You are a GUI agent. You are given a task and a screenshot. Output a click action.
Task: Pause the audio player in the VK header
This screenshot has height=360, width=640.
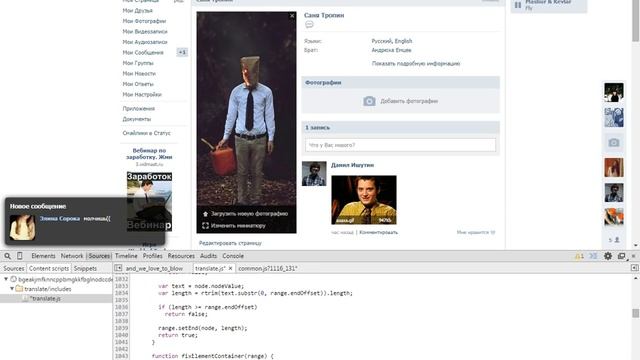pyautogui.click(x=518, y=5)
